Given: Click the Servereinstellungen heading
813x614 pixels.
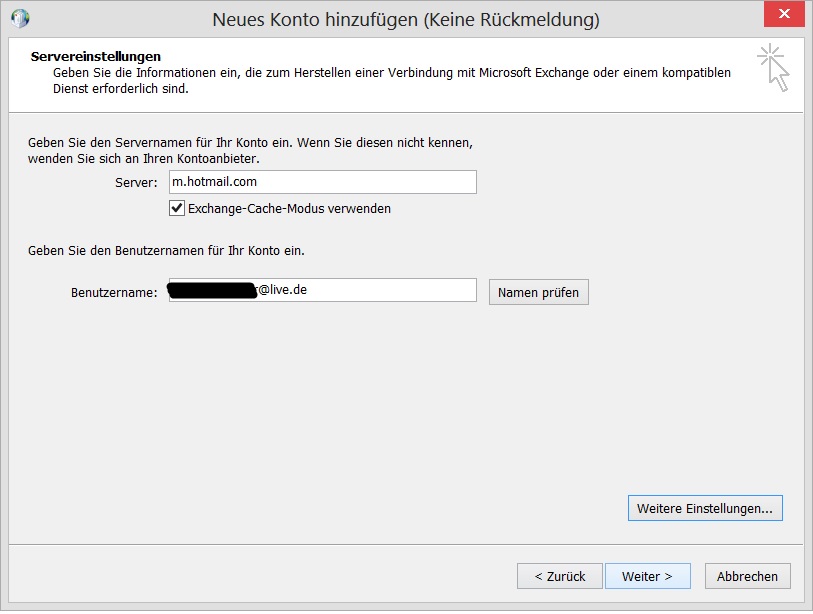Looking at the screenshot, I should tap(96, 57).
